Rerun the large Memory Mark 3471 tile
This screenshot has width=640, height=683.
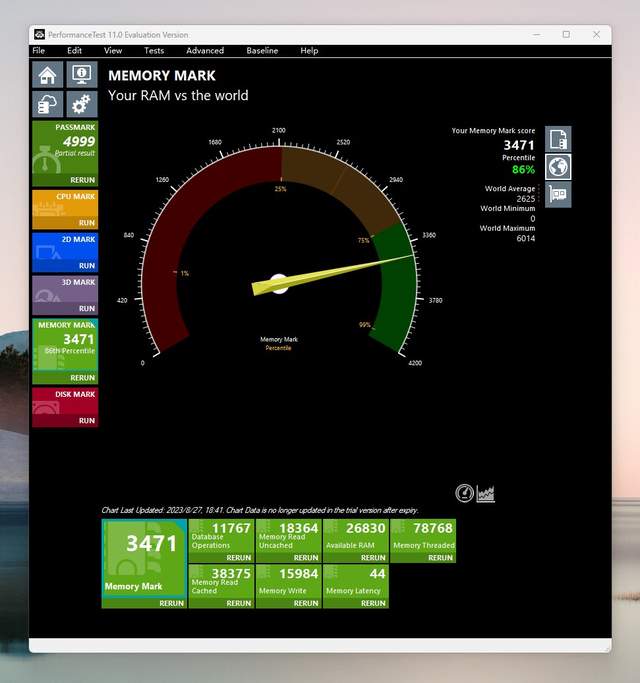171,603
